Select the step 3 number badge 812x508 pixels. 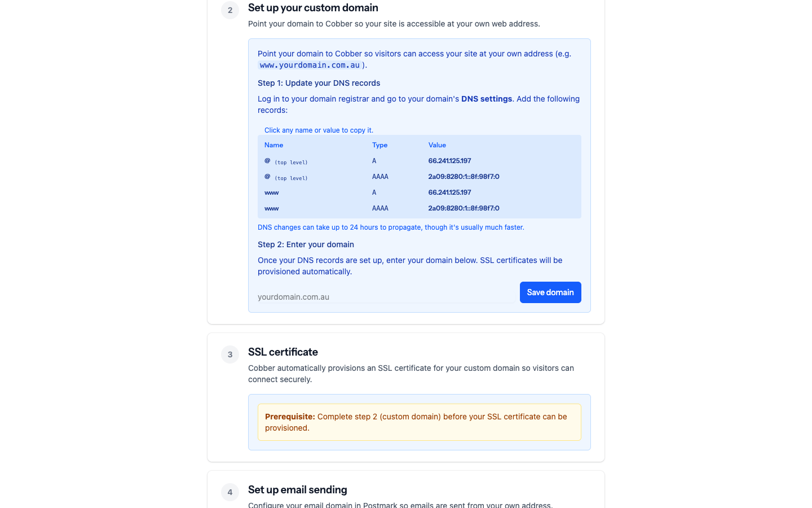[x=230, y=354]
